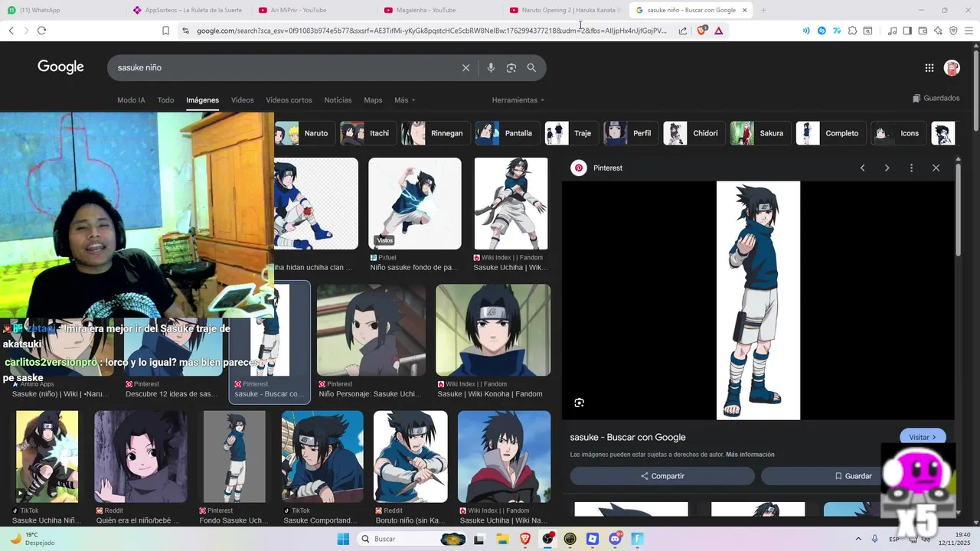Submit search with magnifier icon
This screenshot has height=551, width=980.
click(531, 67)
